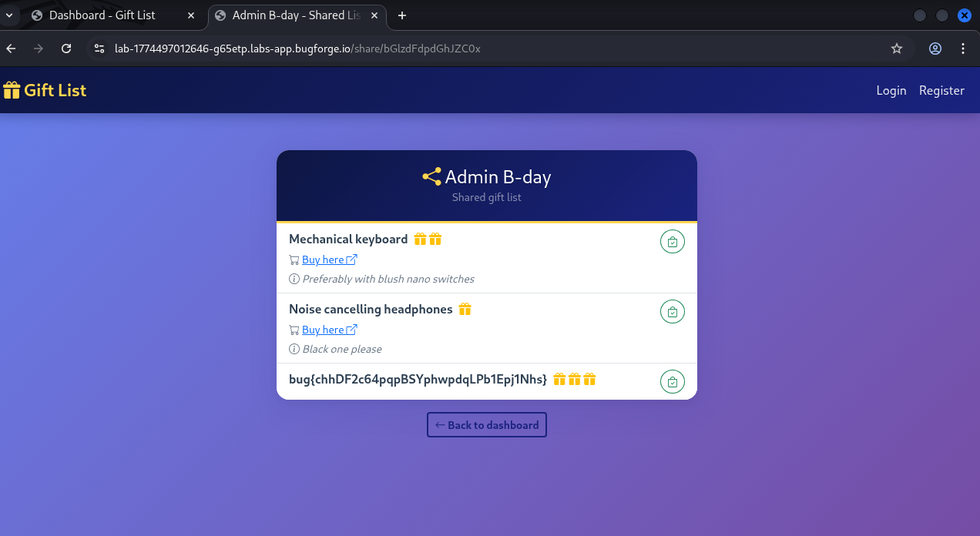Open the Login page
The height and width of the screenshot is (536, 980).
pyautogui.click(x=891, y=90)
